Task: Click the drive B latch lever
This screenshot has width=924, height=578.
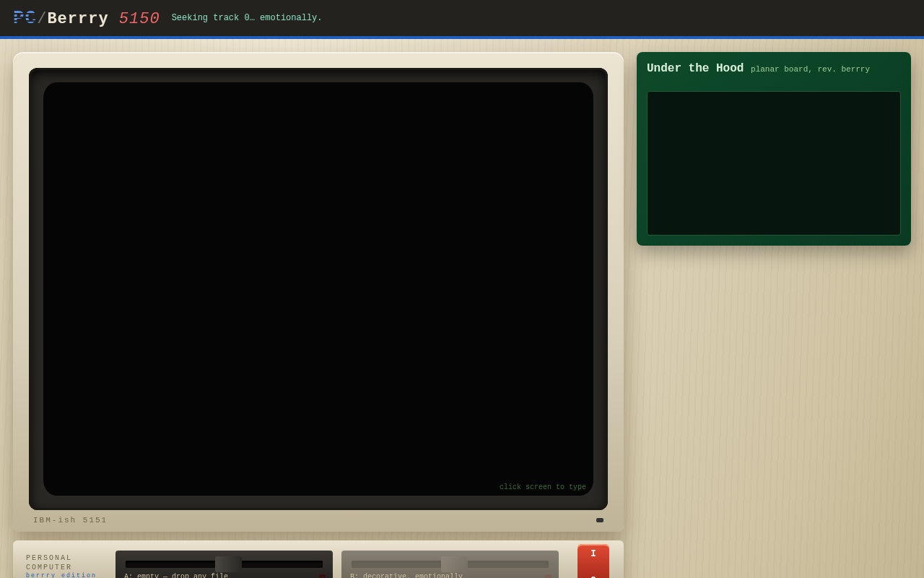Action: pyautogui.click(x=454, y=564)
